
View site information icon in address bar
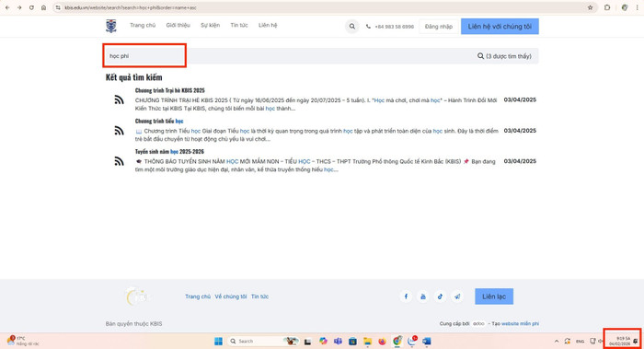(x=58, y=7)
